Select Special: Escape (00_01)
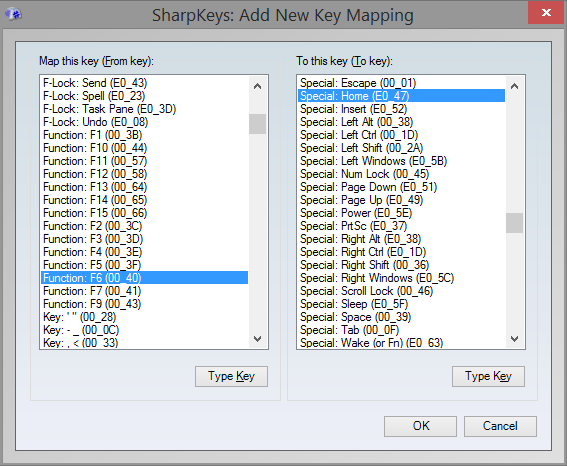Image resolution: width=567 pixels, height=466 pixels. click(x=401, y=83)
